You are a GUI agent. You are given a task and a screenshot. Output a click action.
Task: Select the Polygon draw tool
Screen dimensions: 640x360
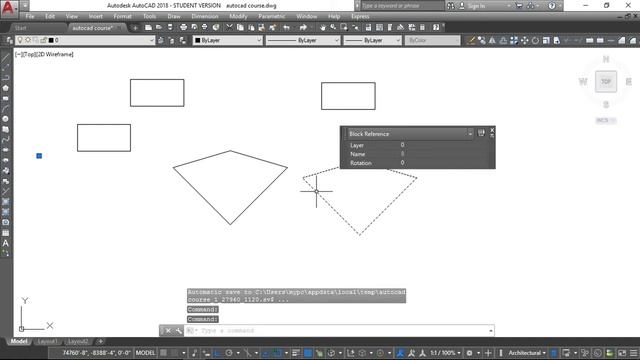tap(5, 88)
